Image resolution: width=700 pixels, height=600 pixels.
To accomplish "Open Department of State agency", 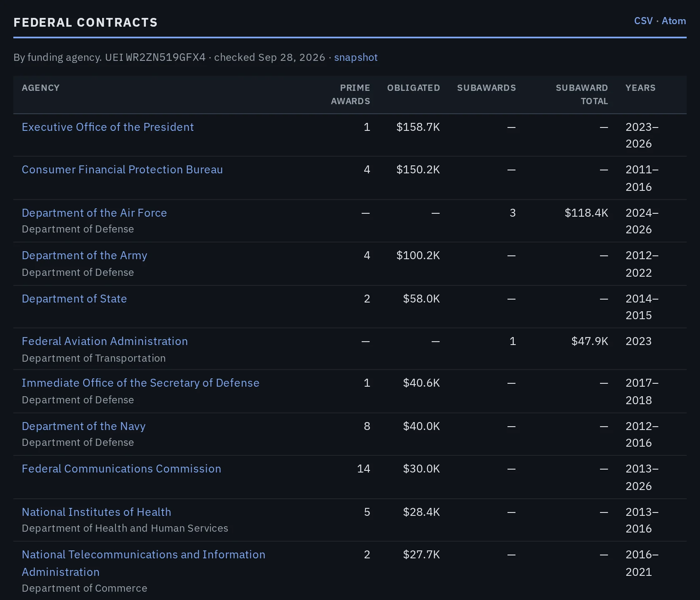I will point(74,299).
